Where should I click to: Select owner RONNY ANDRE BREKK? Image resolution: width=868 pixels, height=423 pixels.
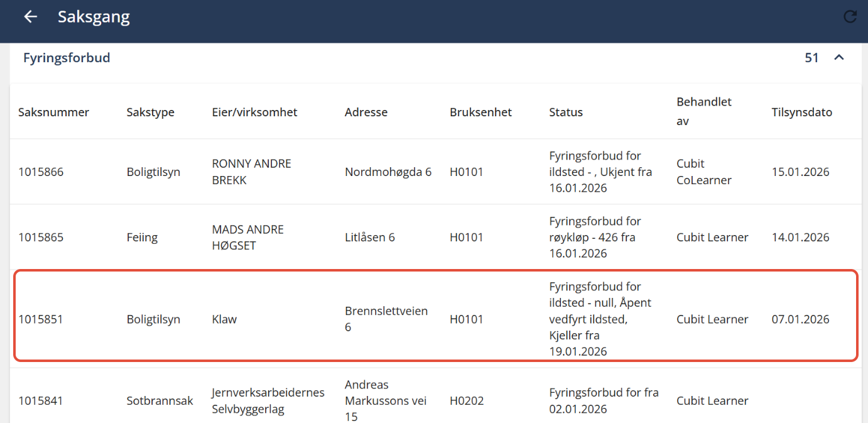click(251, 172)
